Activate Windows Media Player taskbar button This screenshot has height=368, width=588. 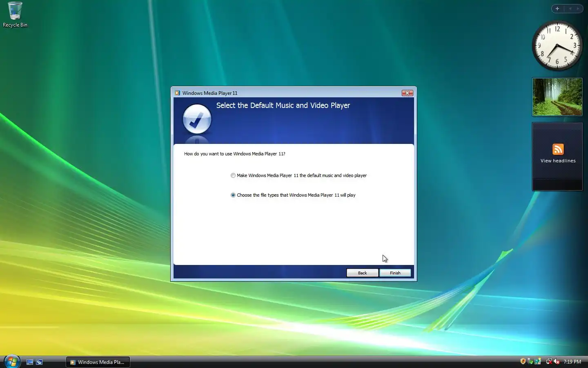click(98, 362)
